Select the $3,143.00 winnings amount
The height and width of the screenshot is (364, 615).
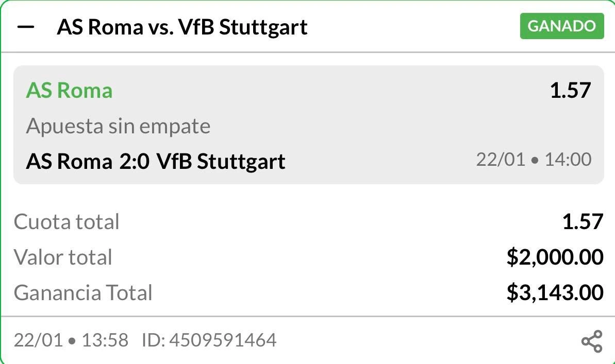click(x=555, y=293)
